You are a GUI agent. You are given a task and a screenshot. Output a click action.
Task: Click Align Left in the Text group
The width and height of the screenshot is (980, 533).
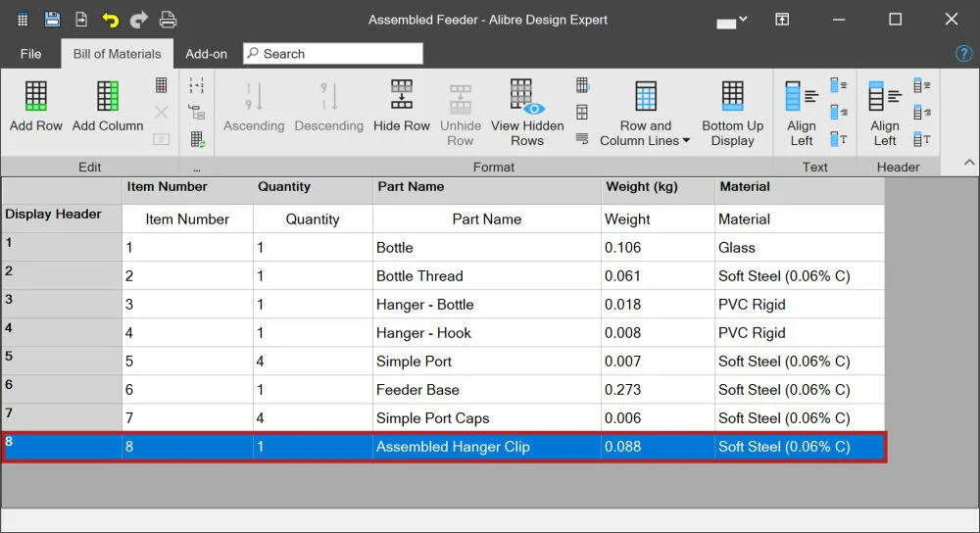(x=802, y=114)
